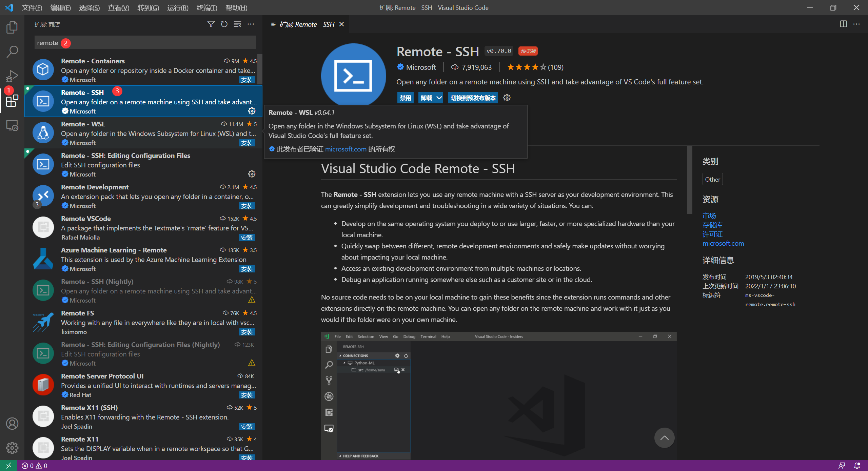Screen dimensions: 868x471
Task: Open microsoft.com link in hover tooltip
Action: point(346,149)
